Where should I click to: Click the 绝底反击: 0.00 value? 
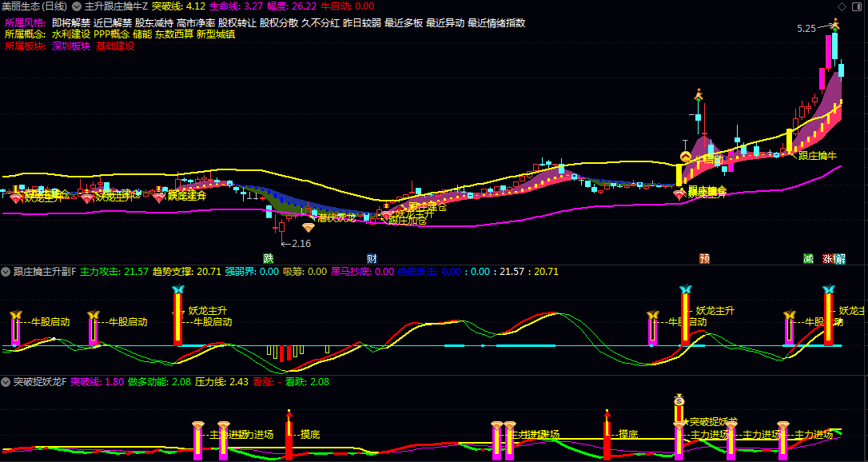tap(429, 272)
